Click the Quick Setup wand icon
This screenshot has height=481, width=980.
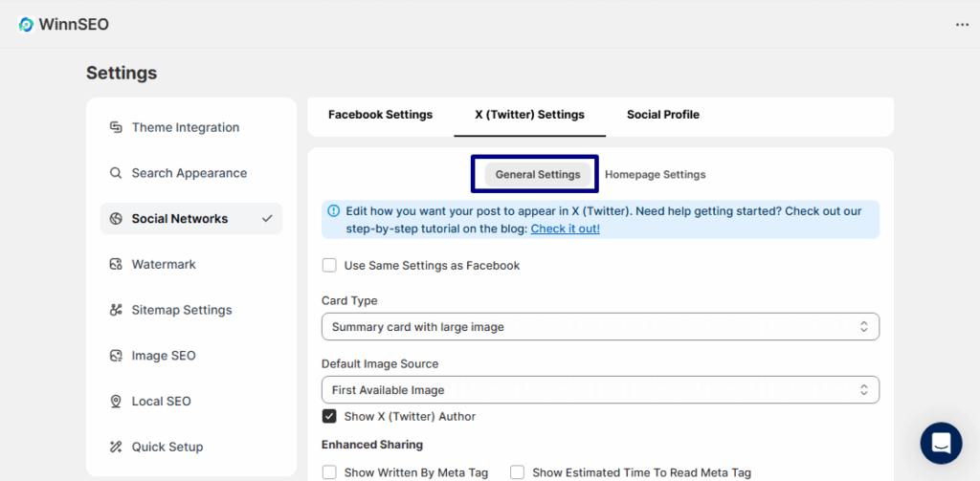click(116, 447)
